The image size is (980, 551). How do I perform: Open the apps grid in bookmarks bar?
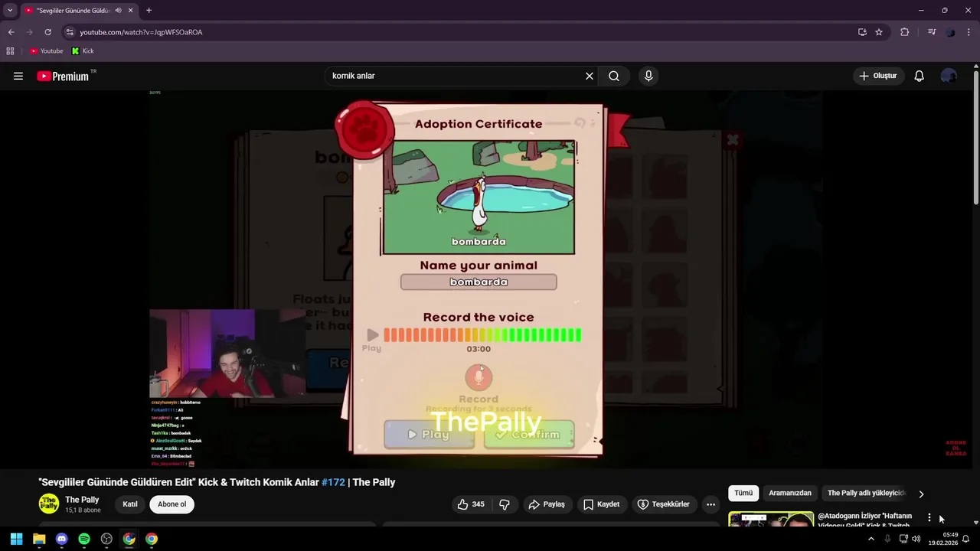point(10,51)
